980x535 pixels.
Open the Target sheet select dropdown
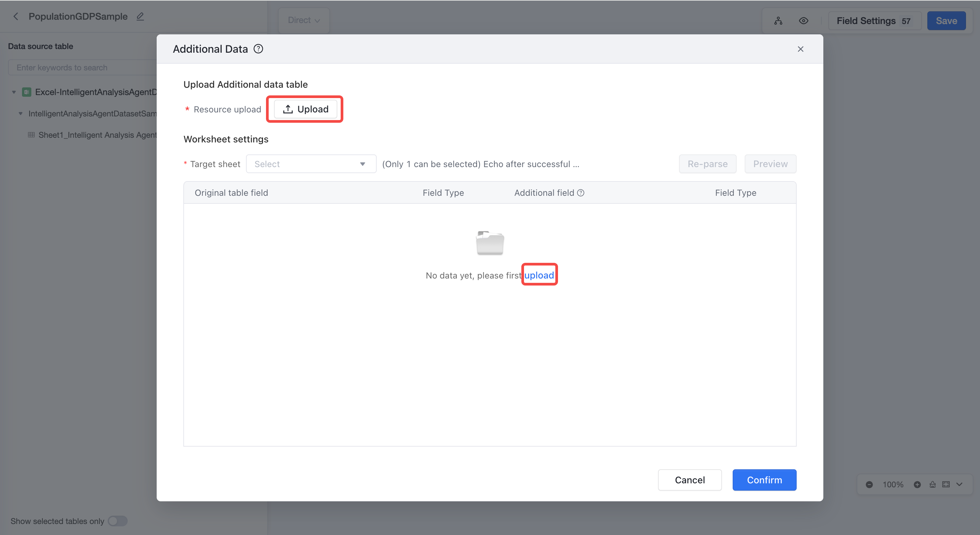(x=311, y=164)
